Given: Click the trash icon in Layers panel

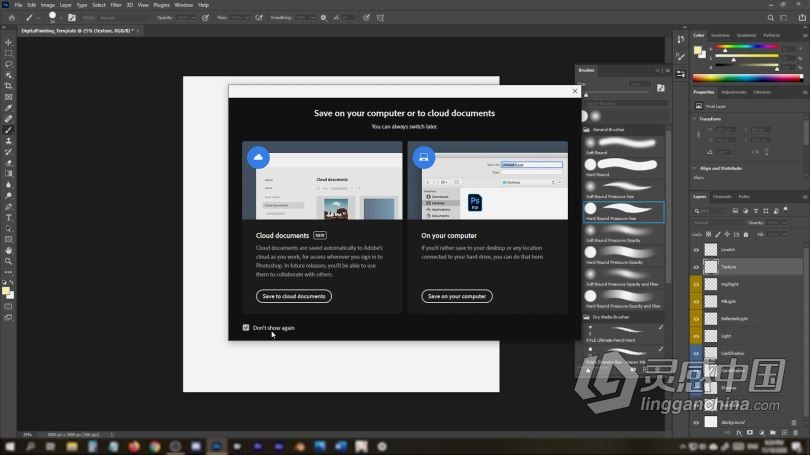Looking at the screenshot, I should [796, 432].
